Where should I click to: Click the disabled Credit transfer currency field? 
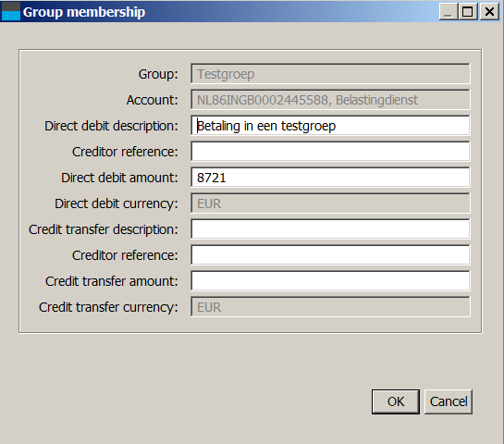330,307
